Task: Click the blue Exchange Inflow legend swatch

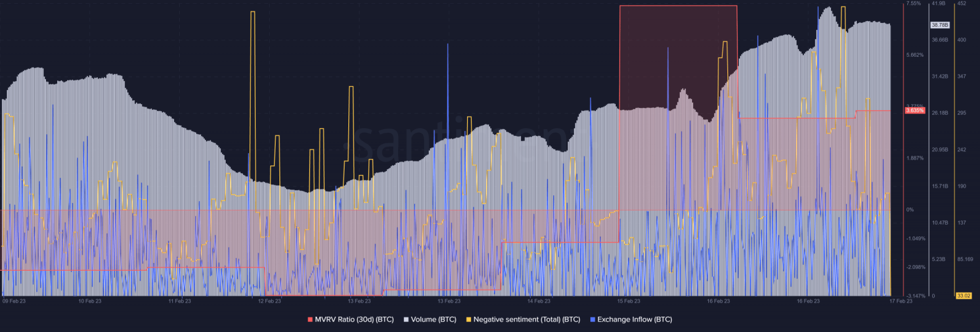Action: [593, 319]
